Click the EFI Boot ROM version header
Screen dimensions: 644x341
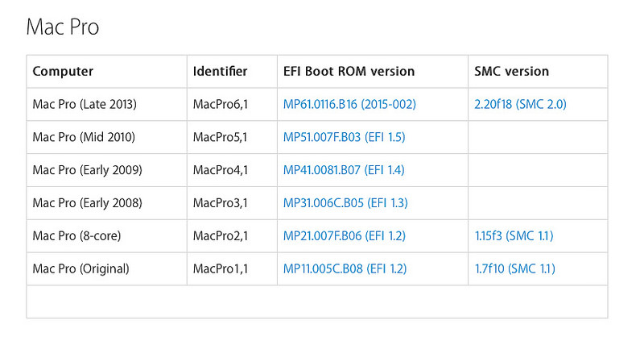click(x=349, y=71)
